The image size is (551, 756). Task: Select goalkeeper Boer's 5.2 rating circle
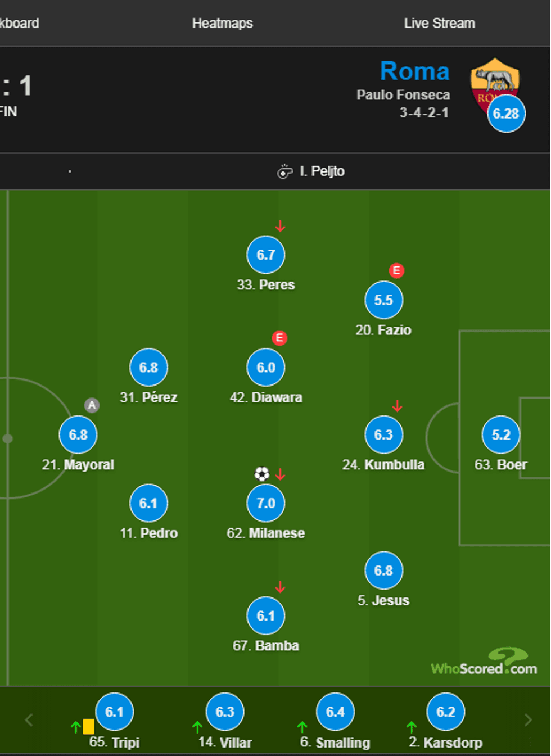(x=501, y=434)
